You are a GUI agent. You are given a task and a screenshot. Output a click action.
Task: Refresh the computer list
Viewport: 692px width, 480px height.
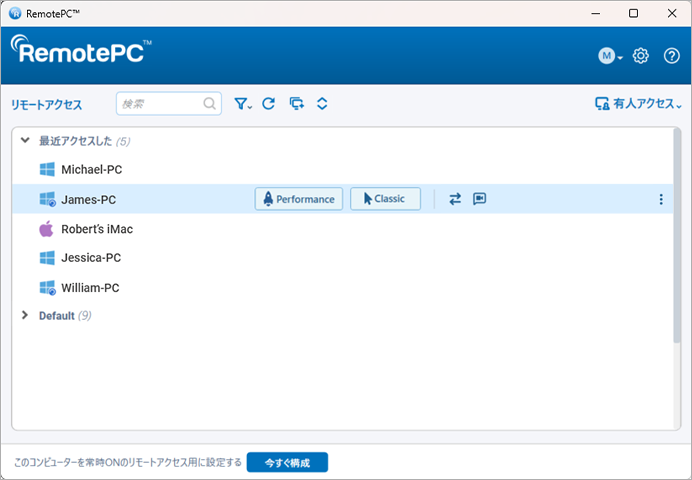click(x=269, y=104)
